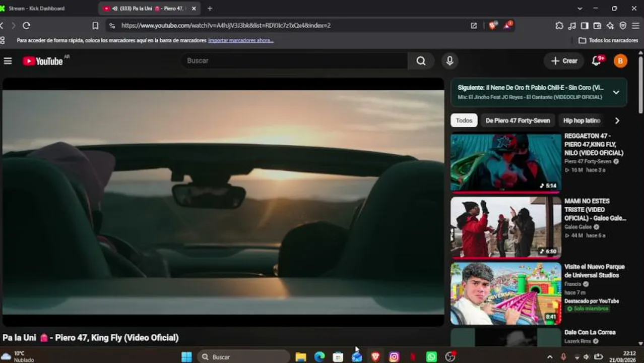Open File Explorer from the taskbar

(x=301, y=357)
